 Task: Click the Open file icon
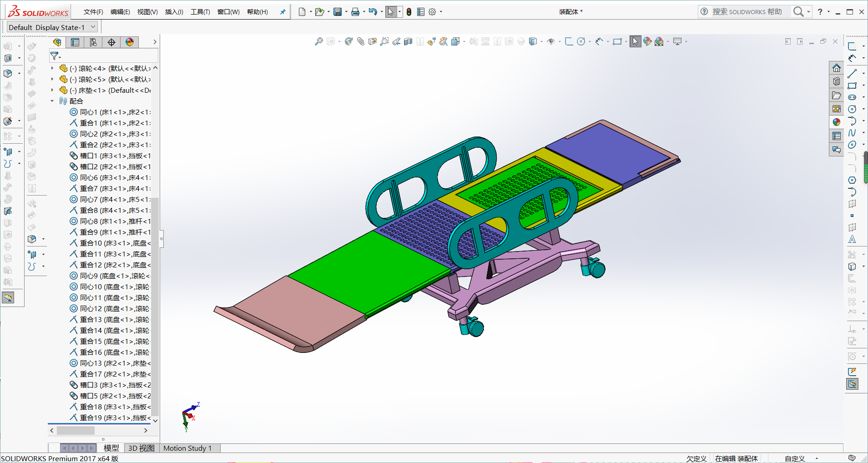coord(319,12)
